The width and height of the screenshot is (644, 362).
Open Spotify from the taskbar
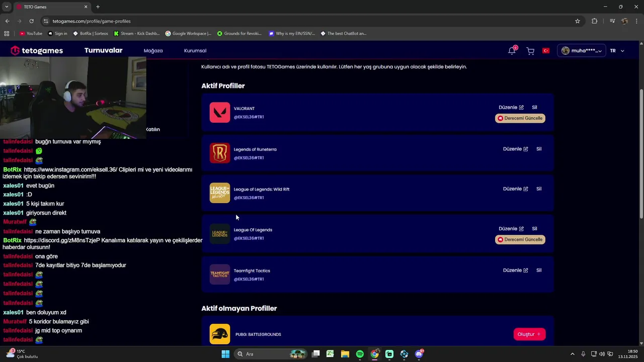(x=360, y=354)
